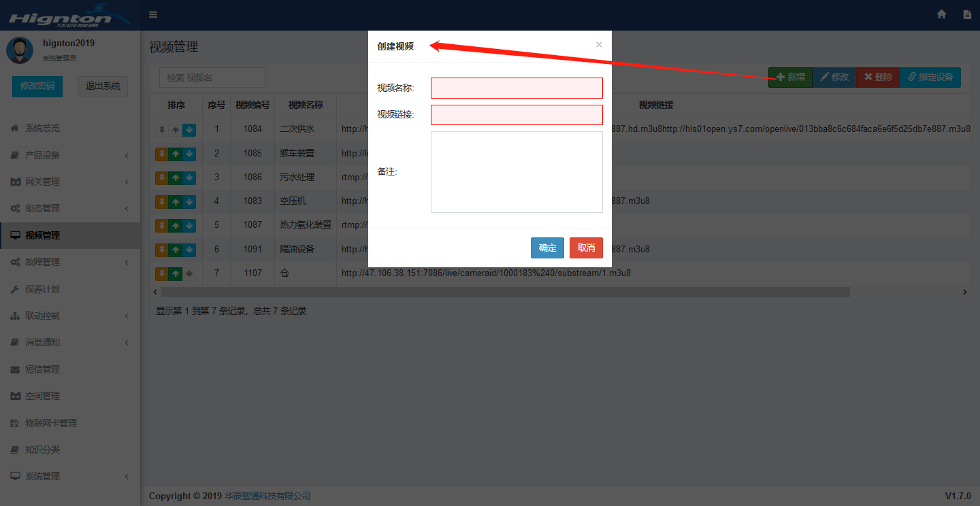The image size is (980, 506).
Task: Focus the 视频名称 input field
Action: click(517, 88)
